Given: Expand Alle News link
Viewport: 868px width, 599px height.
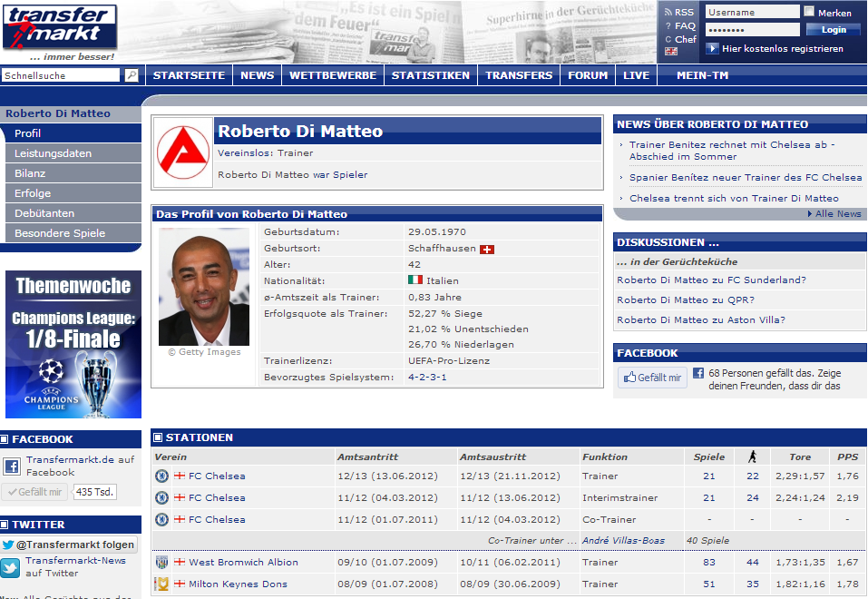Looking at the screenshot, I should click(x=837, y=214).
